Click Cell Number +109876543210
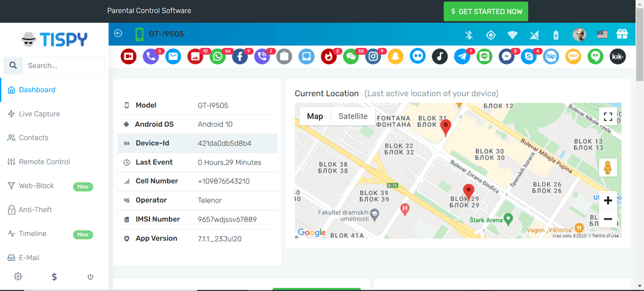The image size is (644, 291). point(224,181)
